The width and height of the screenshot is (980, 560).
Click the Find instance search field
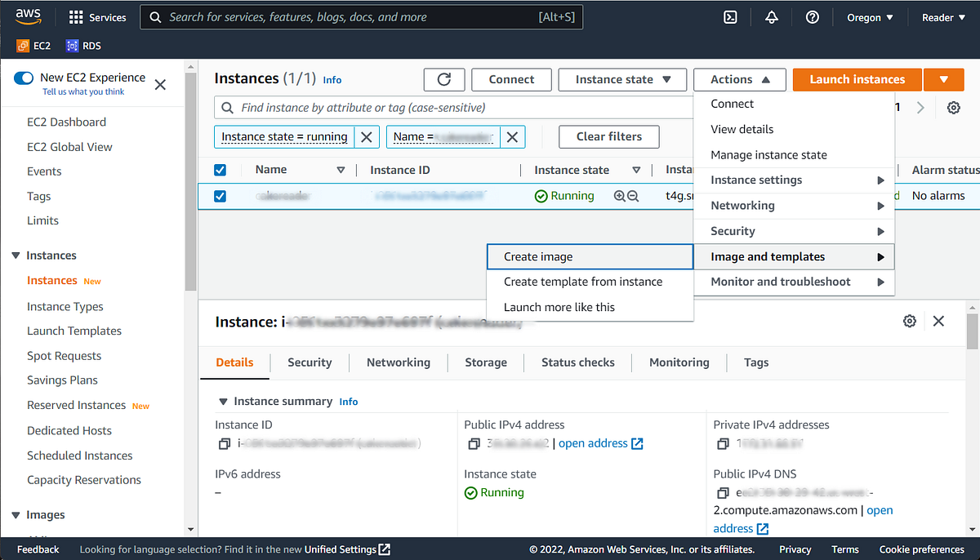click(x=453, y=108)
